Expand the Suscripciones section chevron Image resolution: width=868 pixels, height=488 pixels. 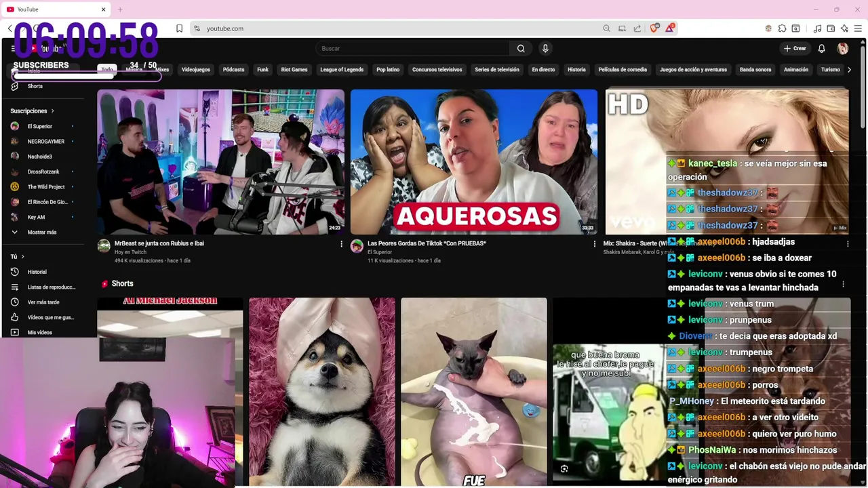(x=52, y=111)
